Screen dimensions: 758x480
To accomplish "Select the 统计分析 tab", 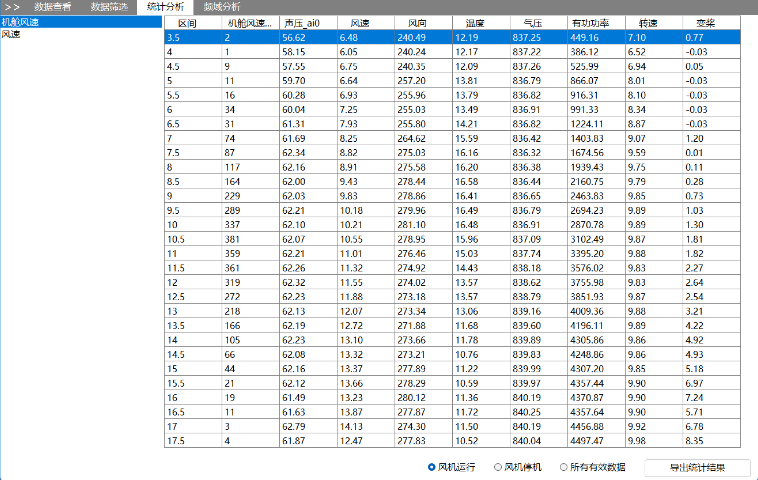I will pos(165,7).
